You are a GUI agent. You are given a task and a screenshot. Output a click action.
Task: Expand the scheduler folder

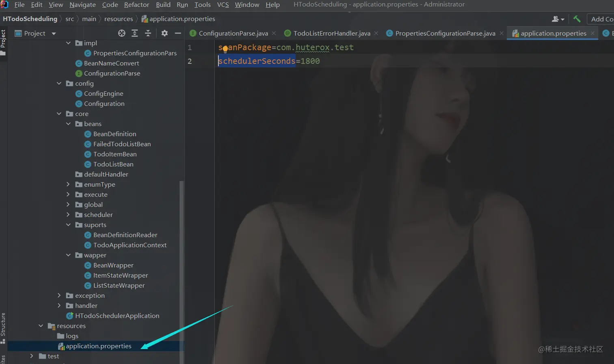pyautogui.click(x=68, y=215)
